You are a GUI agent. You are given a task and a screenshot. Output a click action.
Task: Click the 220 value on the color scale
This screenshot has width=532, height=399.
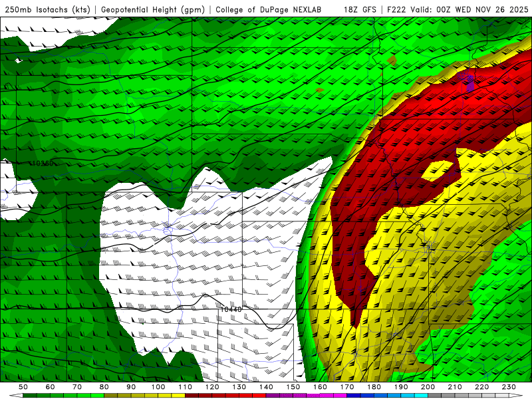click(482, 387)
